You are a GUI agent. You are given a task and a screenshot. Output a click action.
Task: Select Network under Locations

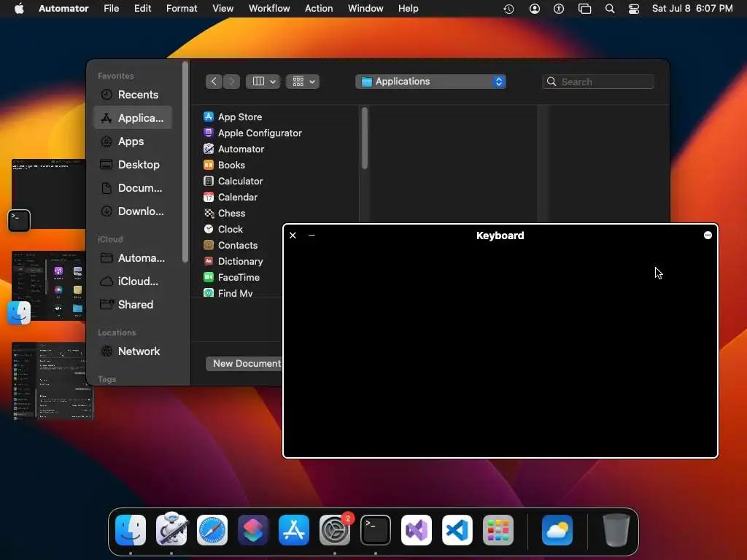133,351
